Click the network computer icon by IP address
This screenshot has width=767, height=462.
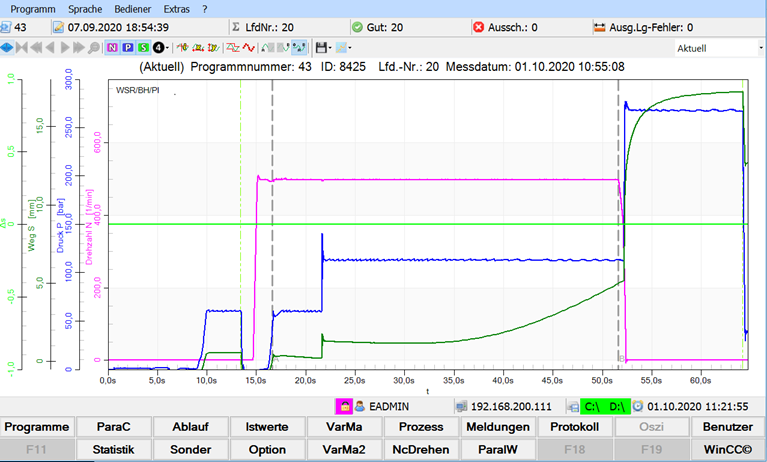pyautogui.click(x=462, y=407)
